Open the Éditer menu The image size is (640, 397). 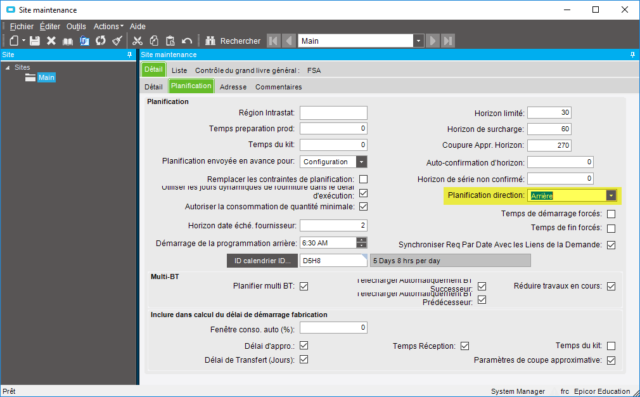[x=50, y=27]
